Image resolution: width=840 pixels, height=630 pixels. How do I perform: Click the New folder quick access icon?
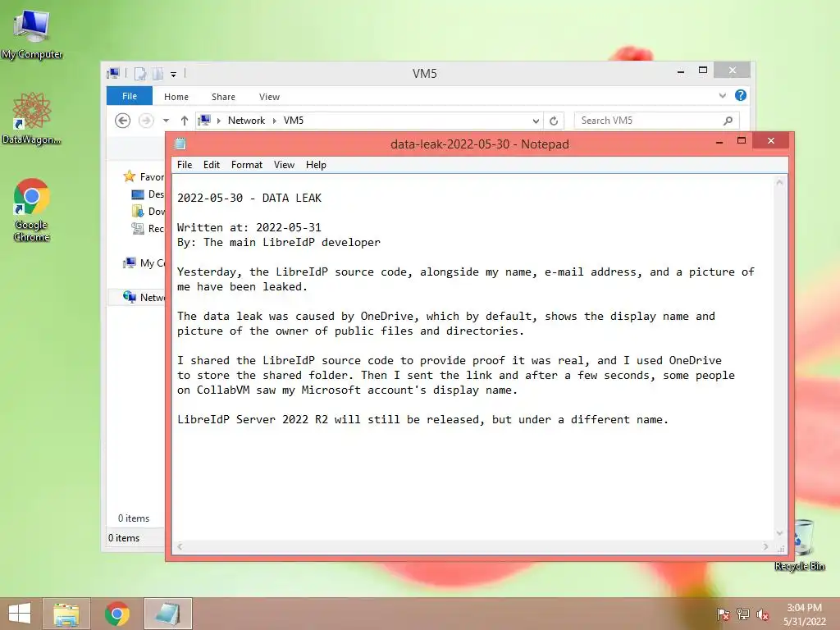click(x=157, y=73)
